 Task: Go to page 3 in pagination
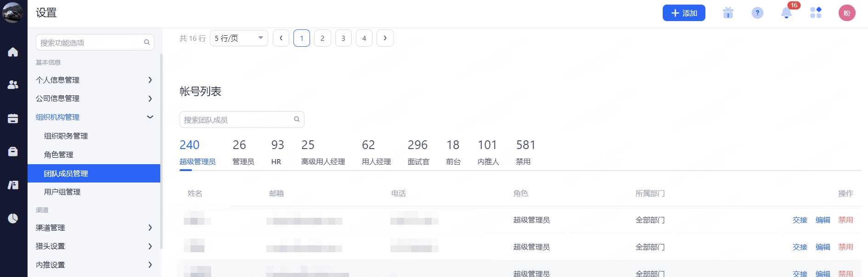343,38
